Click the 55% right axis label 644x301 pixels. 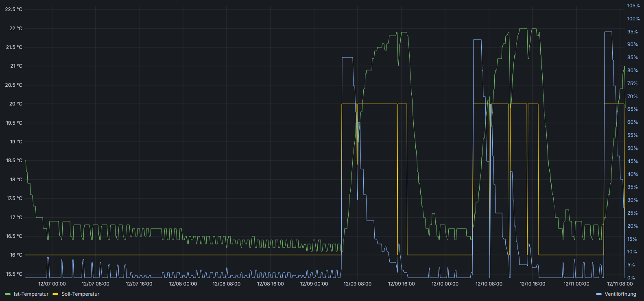click(x=633, y=135)
